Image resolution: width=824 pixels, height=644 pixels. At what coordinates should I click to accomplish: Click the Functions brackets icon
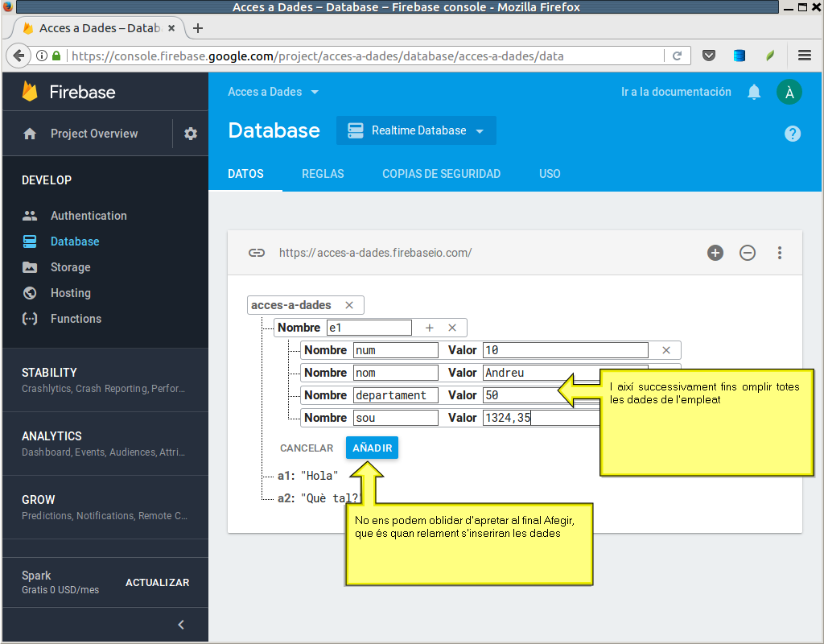30,319
